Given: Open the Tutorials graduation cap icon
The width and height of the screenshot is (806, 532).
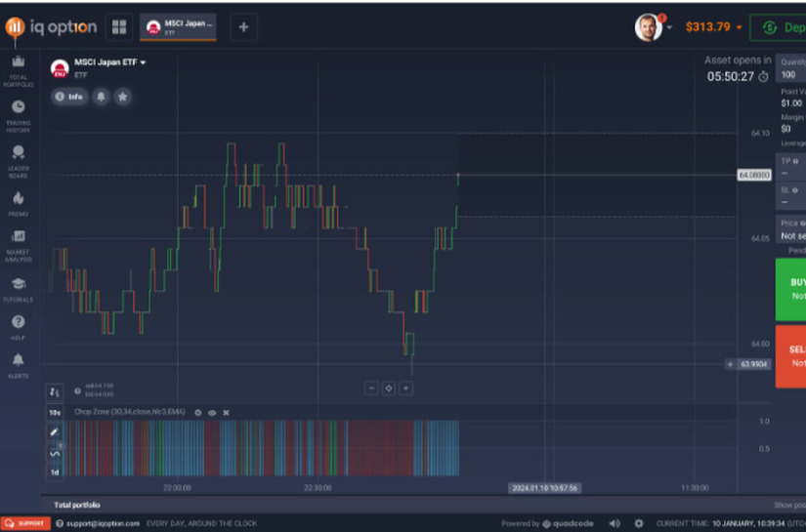Looking at the screenshot, I should pyautogui.click(x=18, y=290).
